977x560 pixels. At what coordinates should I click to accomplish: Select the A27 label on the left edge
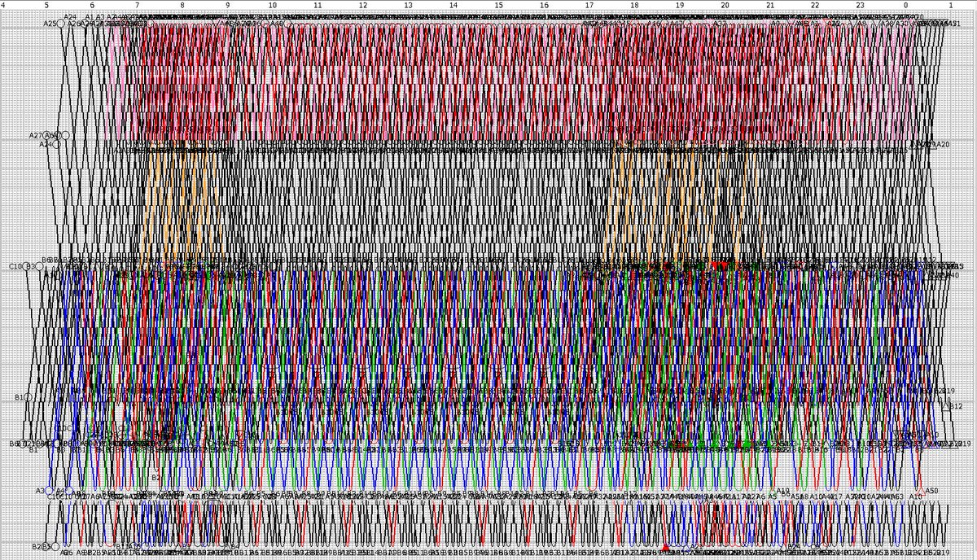(x=36, y=135)
